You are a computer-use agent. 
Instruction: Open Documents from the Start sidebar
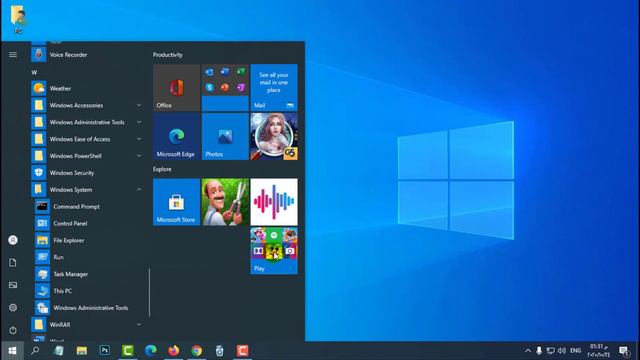pyautogui.click(x=13, y=262)
